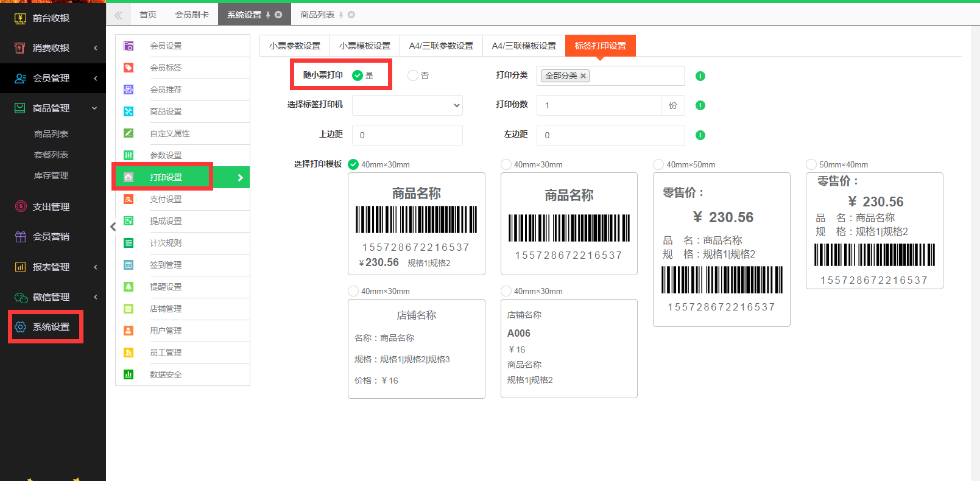Select 40mm×30mm template without price
The width and height of the screenshot is (980, 481).
(506, 164)
